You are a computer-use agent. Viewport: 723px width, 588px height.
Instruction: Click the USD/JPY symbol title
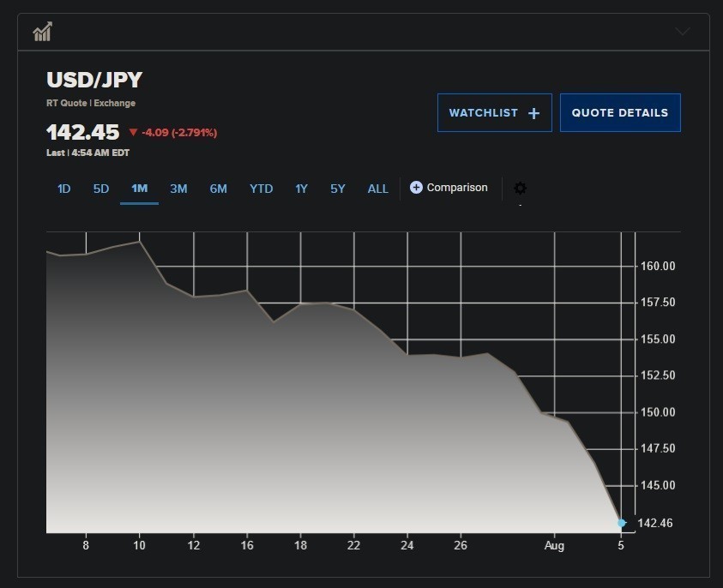(94, 80)
